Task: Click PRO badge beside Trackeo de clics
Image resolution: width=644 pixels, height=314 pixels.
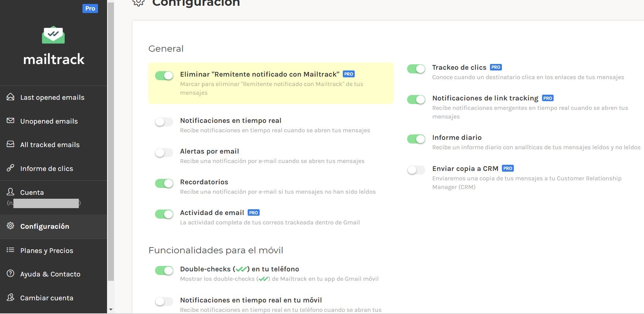Action: pyautogui.click(x=496, y=67)
